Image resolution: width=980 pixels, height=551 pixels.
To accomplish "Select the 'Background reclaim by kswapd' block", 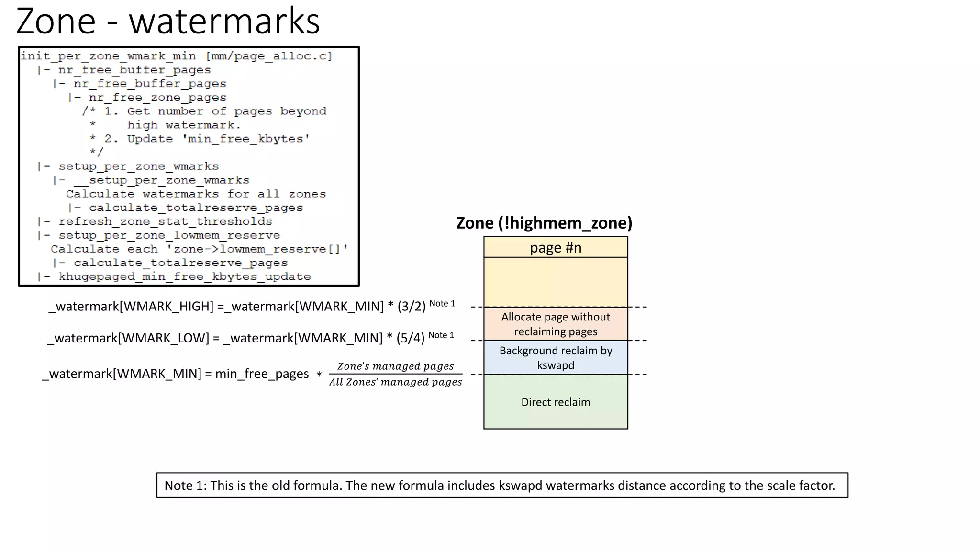I will click(556, 358).
